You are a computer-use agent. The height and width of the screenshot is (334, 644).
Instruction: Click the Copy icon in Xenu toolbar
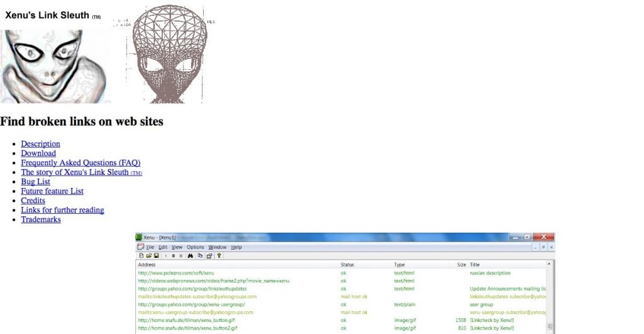point(200,255)
